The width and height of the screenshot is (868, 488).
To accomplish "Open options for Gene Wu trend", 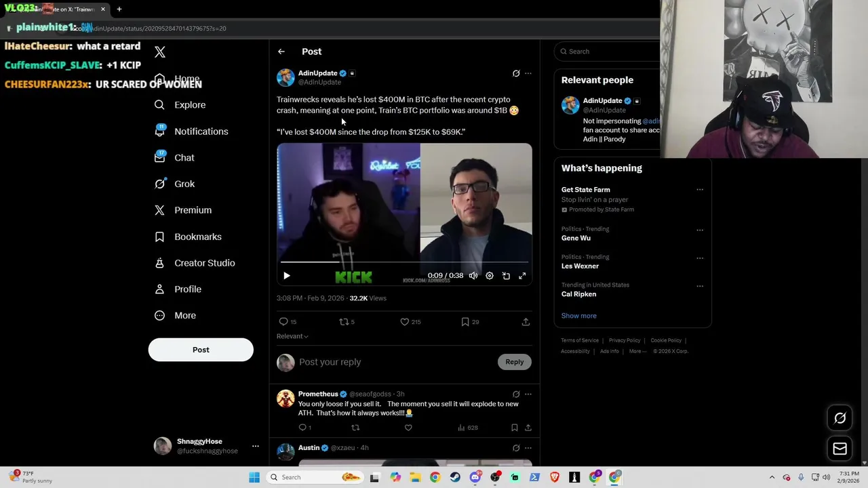I will click(700, 230).
